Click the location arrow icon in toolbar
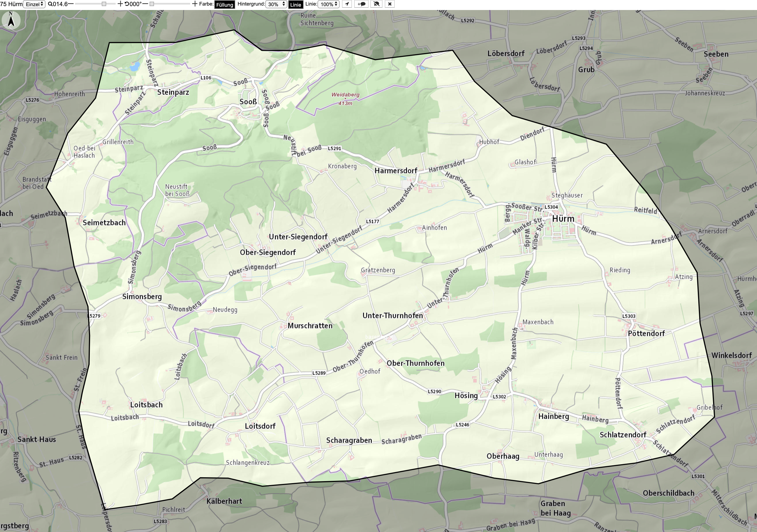 (x=347, y=4)
